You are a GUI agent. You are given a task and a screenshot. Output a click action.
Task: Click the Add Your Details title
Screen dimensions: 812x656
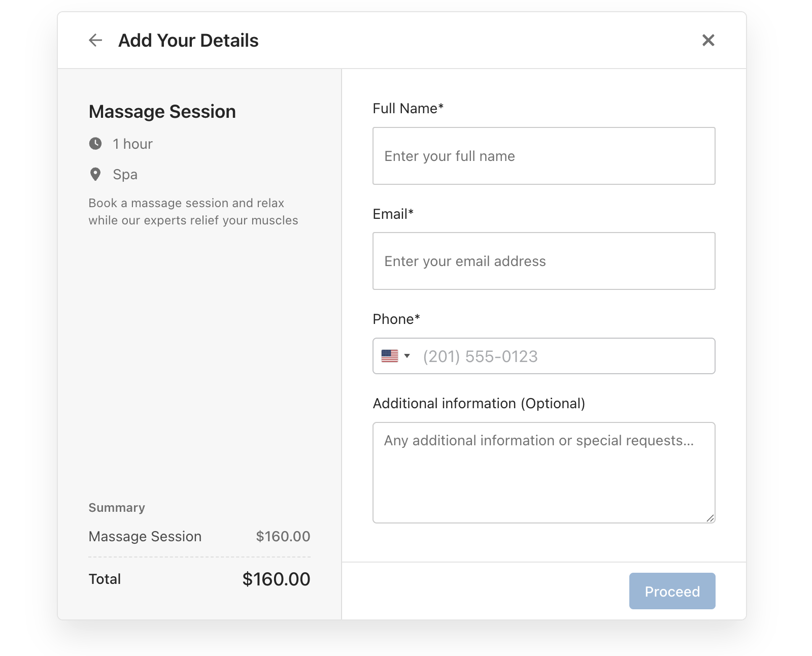[188, 41]
